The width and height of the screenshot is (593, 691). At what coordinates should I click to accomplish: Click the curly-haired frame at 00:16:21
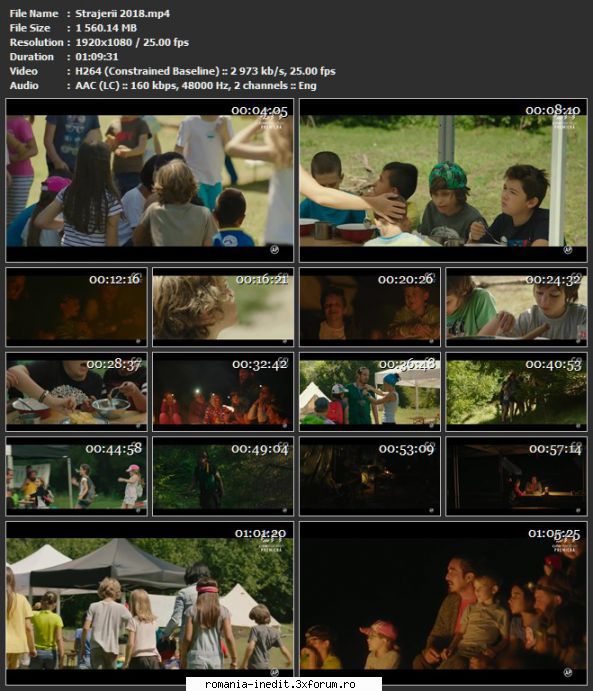[223, 307]
